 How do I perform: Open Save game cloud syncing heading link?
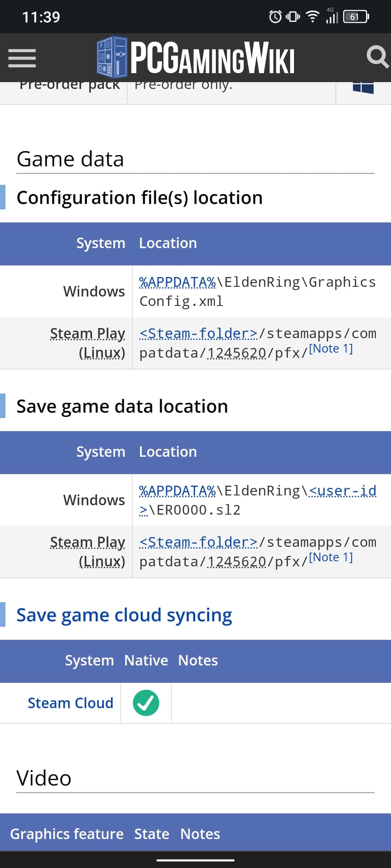coord(124,614)
